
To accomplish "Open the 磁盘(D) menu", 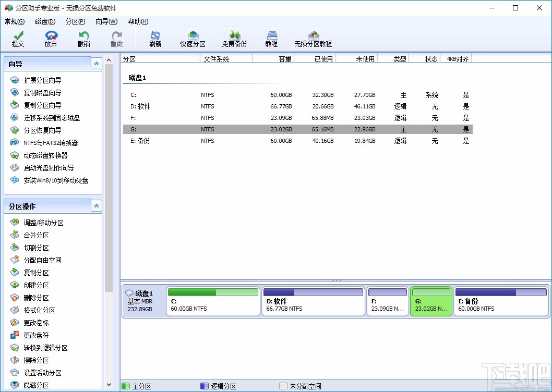I will [45, 21].
